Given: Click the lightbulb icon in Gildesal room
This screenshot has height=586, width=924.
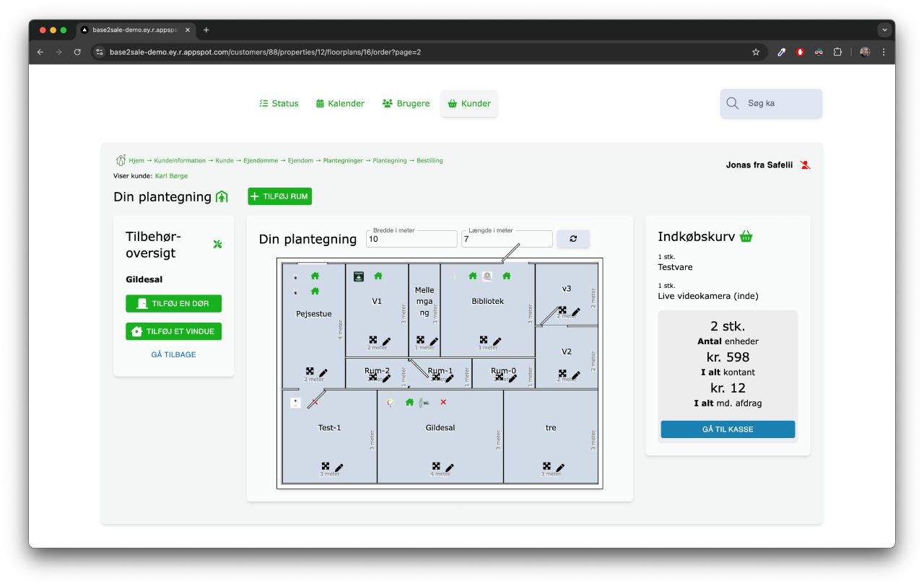Looking at the screenshot, I should pos(391,403).
